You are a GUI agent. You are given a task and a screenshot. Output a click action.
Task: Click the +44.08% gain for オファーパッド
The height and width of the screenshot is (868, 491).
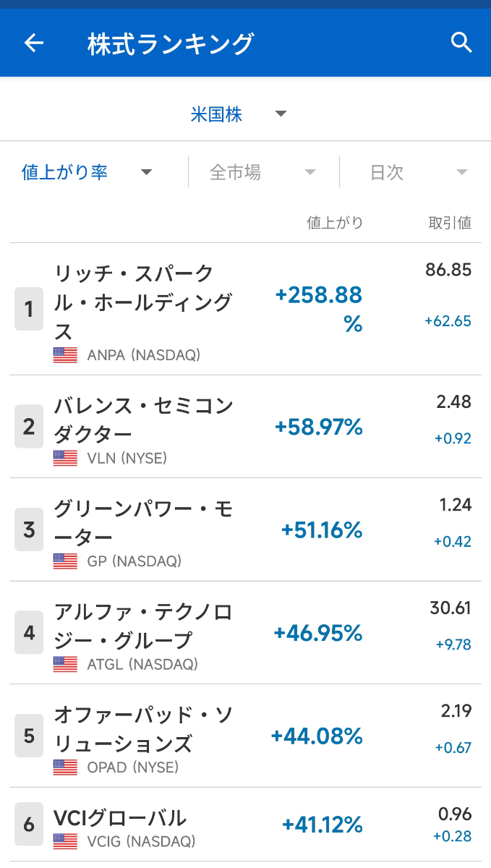(x=317, y=736)
